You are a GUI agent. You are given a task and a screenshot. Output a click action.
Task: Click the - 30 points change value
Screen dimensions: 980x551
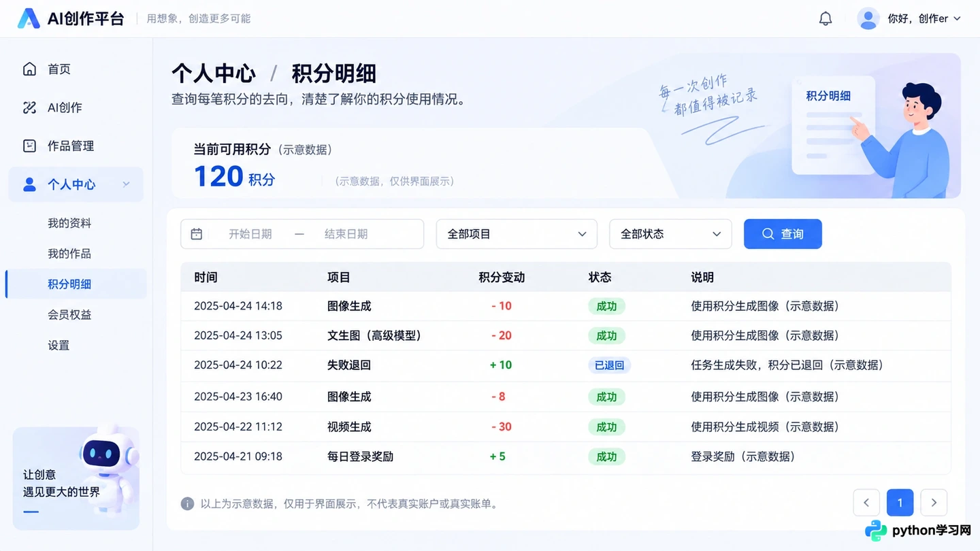click(x=502, y=427)
